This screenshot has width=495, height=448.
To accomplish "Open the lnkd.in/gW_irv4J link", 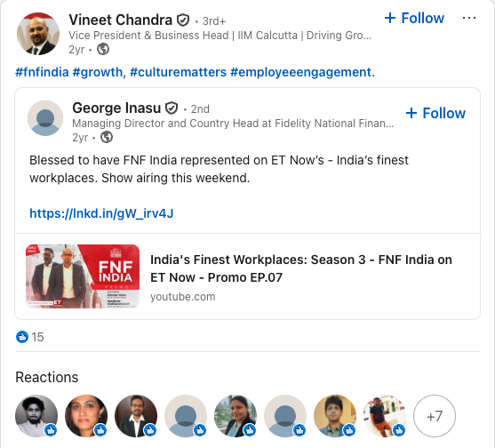I will (101, 213).
